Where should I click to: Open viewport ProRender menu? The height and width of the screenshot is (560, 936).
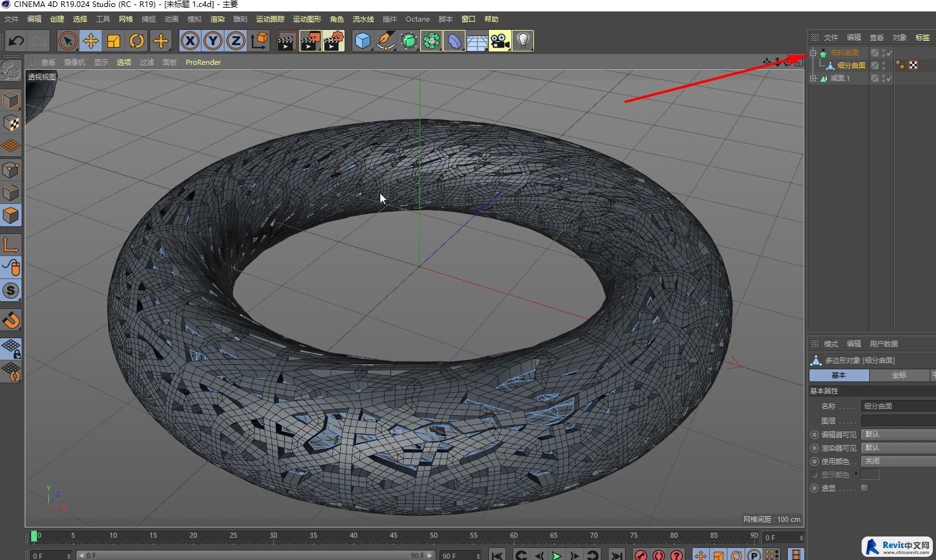(203, 62)
